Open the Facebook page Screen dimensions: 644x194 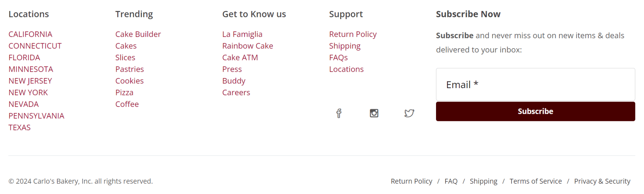tap(338, 113)
